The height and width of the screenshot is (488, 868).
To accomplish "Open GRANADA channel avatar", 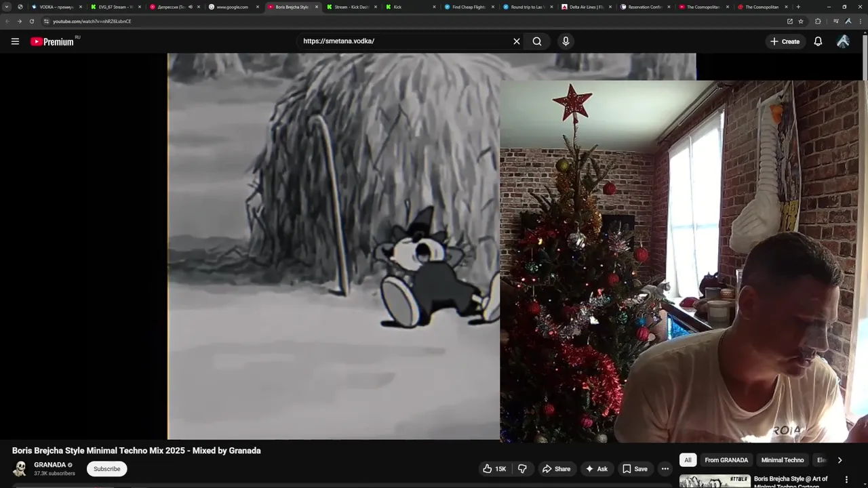I will click(20, 469).
